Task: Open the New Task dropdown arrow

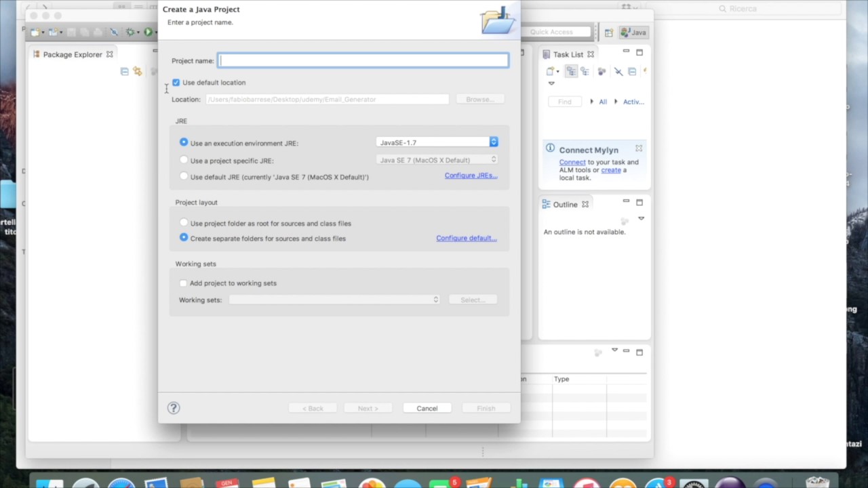Action: 557,72
